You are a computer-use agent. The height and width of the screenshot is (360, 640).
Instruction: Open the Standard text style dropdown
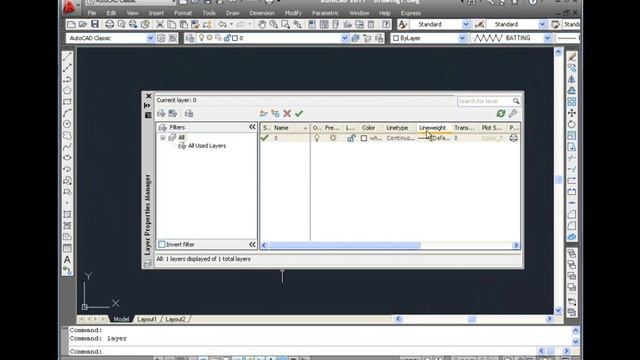point(465,24)
